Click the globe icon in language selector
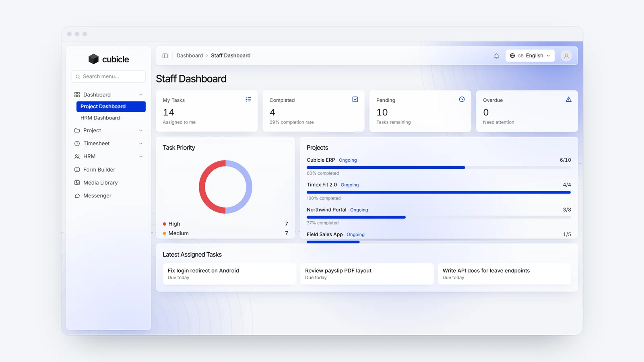This screenshot has height=362, width=644. tap(512, 56)
